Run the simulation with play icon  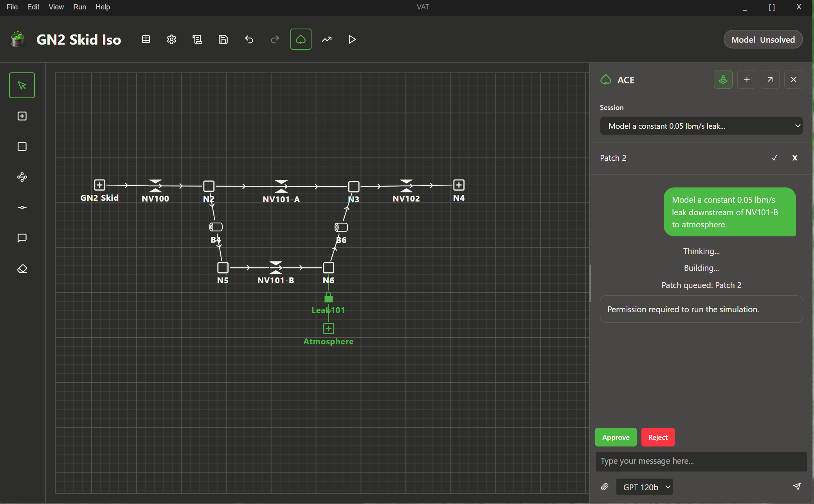click(352, 39)
